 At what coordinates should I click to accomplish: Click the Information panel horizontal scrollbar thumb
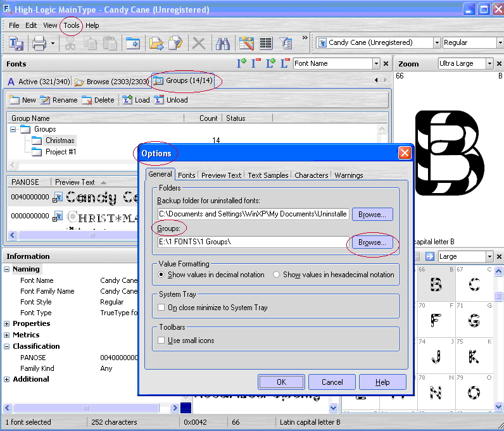tap(86, 408)
